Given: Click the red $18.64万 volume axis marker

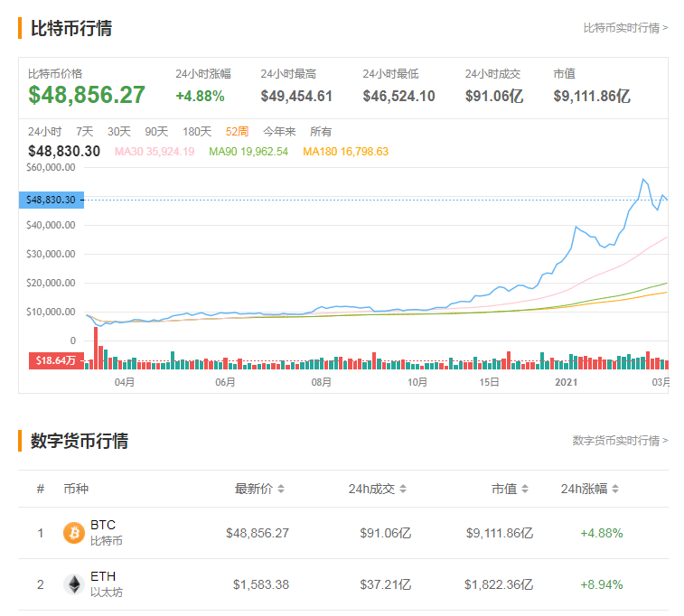Looking at the screenshot, I should pos(56,360).
